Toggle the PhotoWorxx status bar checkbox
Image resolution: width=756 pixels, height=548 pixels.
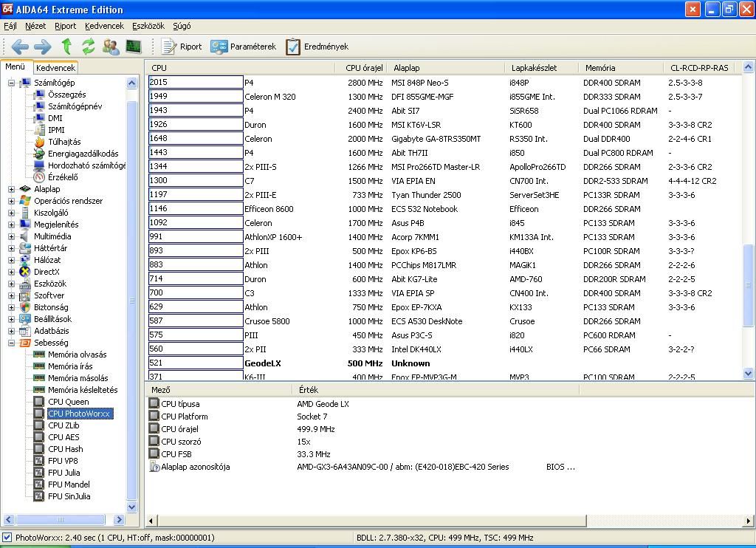coord(7,538)
